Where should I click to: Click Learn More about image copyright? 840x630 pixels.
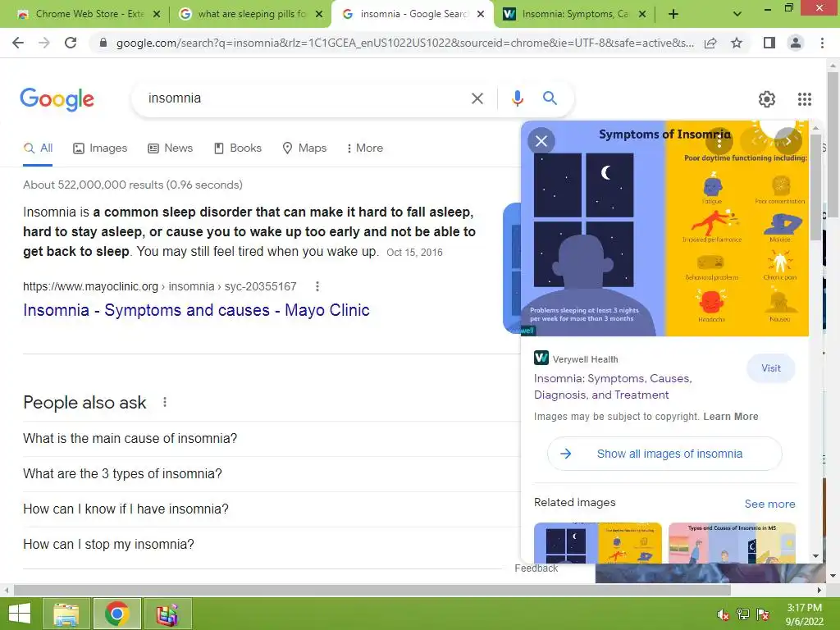click(x=731, y=417)
